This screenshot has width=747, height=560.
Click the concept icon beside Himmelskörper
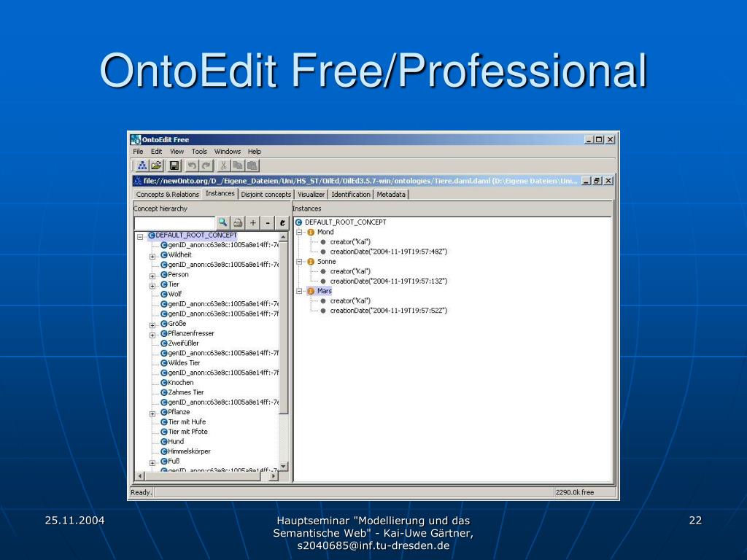coord(164,451)
